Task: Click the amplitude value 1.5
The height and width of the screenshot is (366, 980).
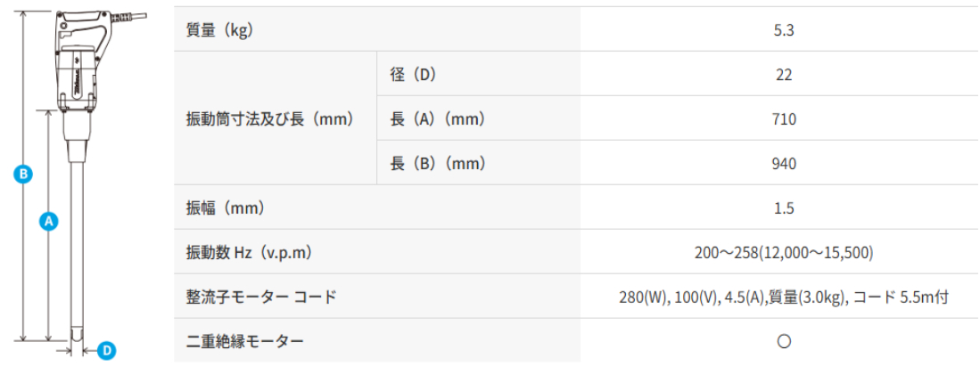Action: click(x=783, y=208)
